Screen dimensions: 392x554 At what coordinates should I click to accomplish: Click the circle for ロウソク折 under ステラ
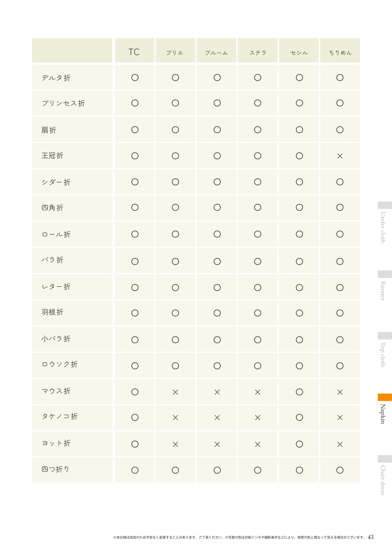(x=257, y=366)
